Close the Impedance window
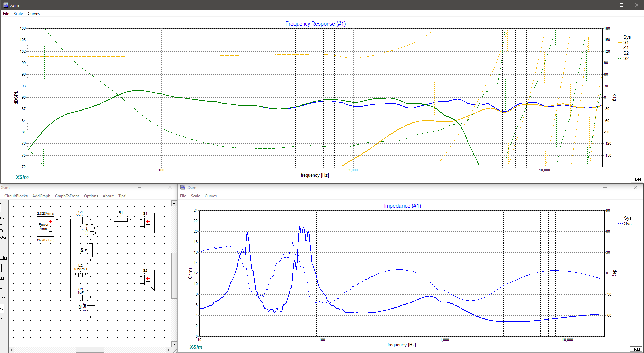 point(636,187)
